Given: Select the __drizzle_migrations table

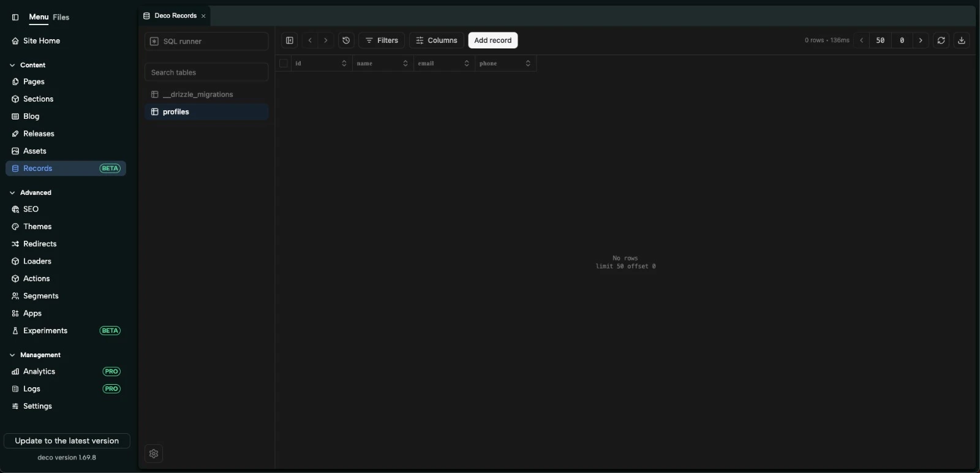Looking at the screenshot, I should click(206, 94).
